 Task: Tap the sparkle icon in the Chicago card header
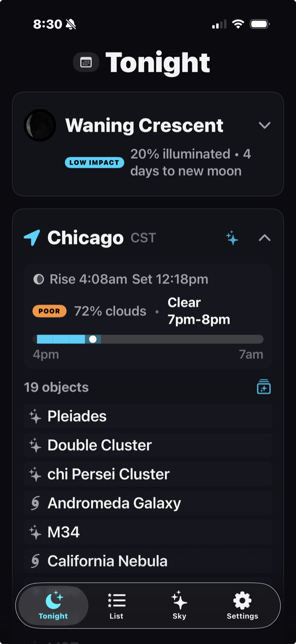click(x=232, y=238)
